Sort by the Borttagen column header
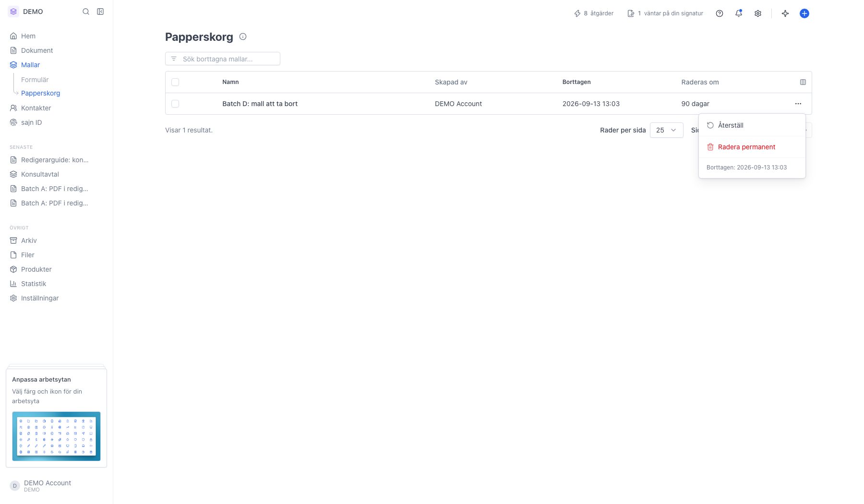 click(576, 82)
